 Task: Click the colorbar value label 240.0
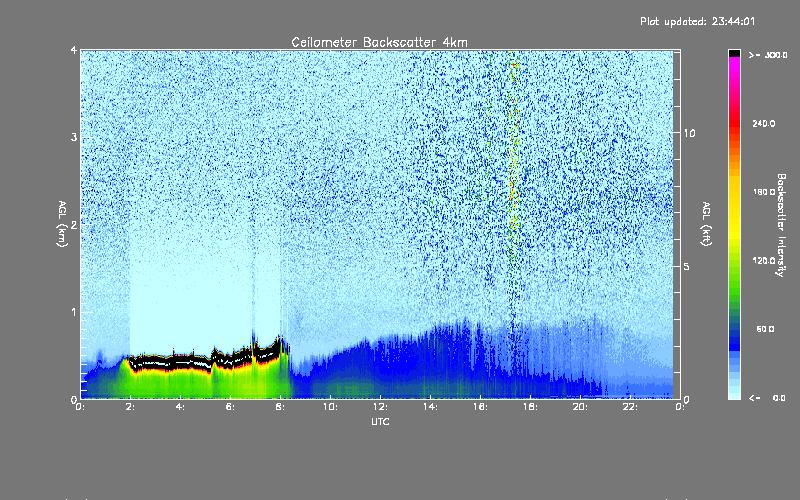click(x=764, y=124)
